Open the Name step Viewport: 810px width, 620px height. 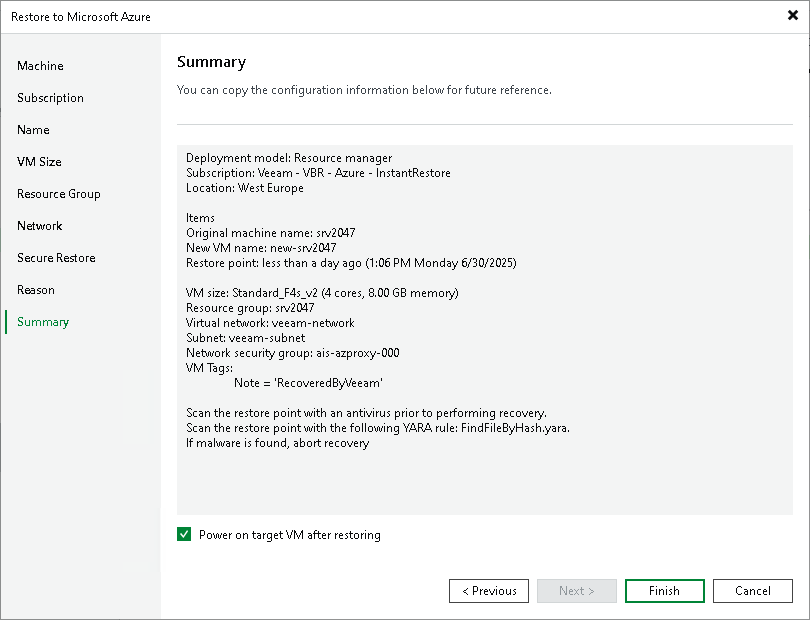(33, 130)
